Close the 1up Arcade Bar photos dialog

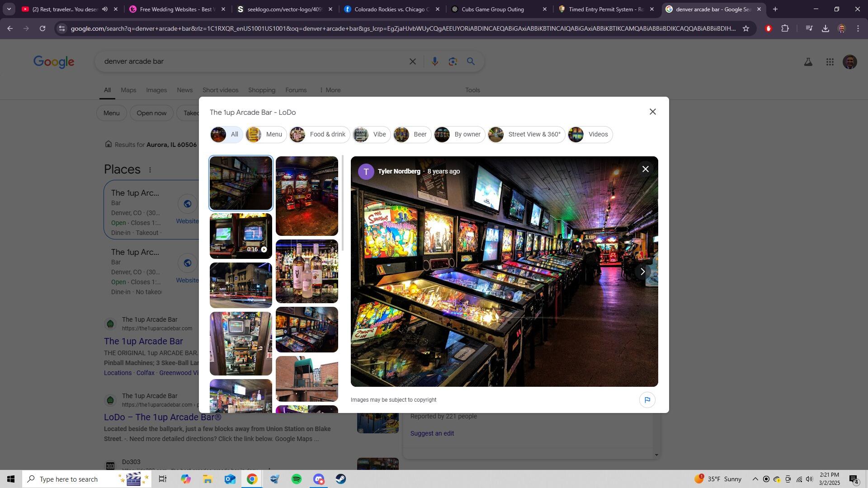pyautogui.click(x=652, y=112)
